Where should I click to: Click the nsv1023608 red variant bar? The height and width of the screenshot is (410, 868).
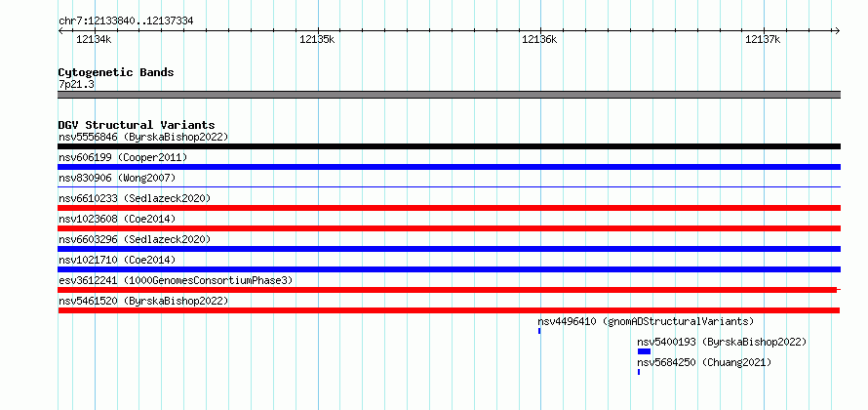(x=449, y=228)
